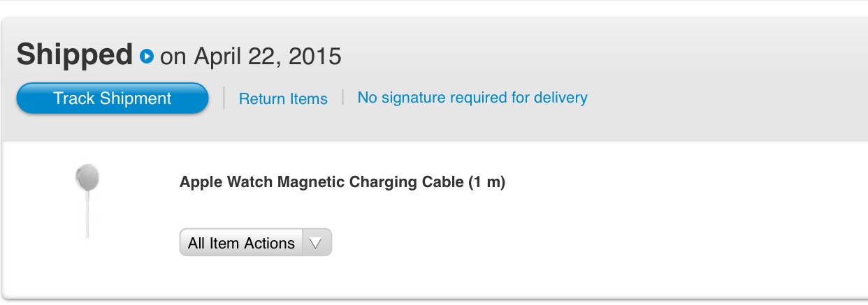Screen dimensions: 868x305
Task: Click the blue arrow icon beside Shipped
Action: click(x=146, y=56)
